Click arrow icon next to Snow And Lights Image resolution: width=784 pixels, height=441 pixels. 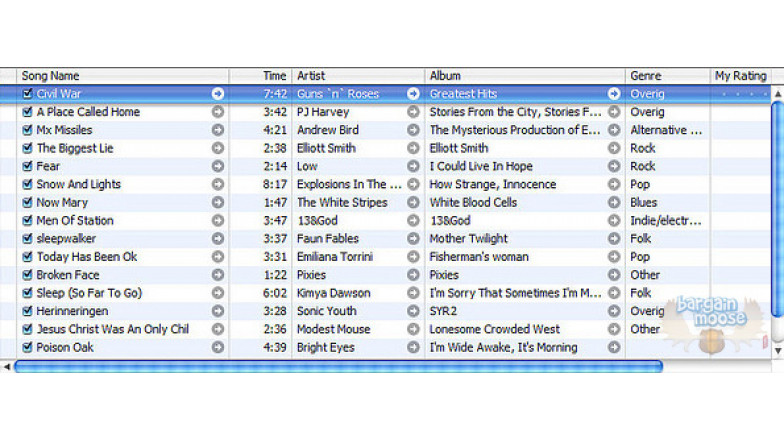click(218, 184)
